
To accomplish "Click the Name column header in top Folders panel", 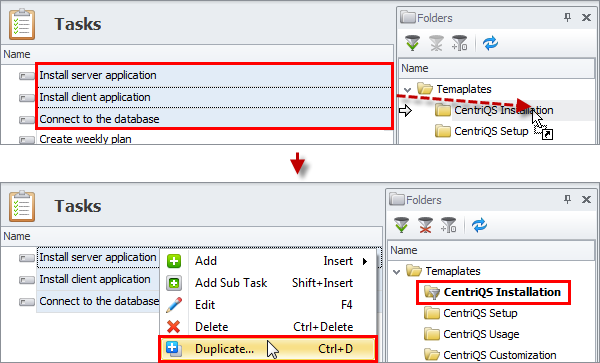I will click(497, 68).
